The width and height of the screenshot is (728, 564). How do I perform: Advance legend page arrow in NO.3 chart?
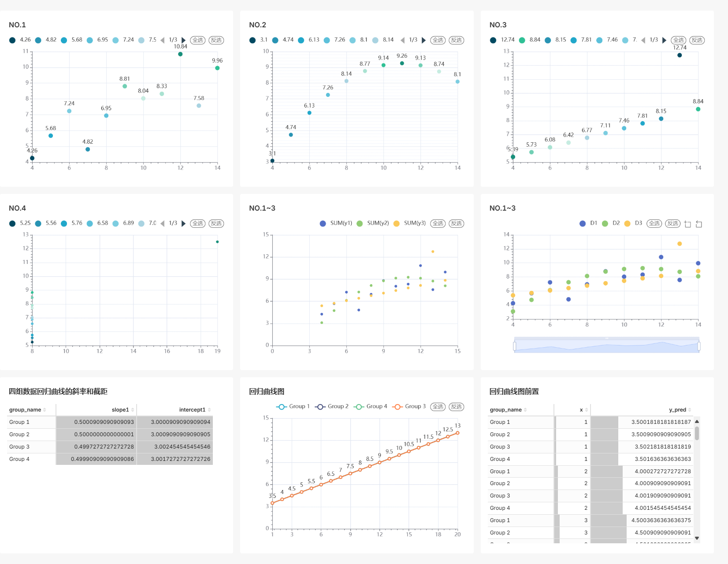(x=664, y=40)
